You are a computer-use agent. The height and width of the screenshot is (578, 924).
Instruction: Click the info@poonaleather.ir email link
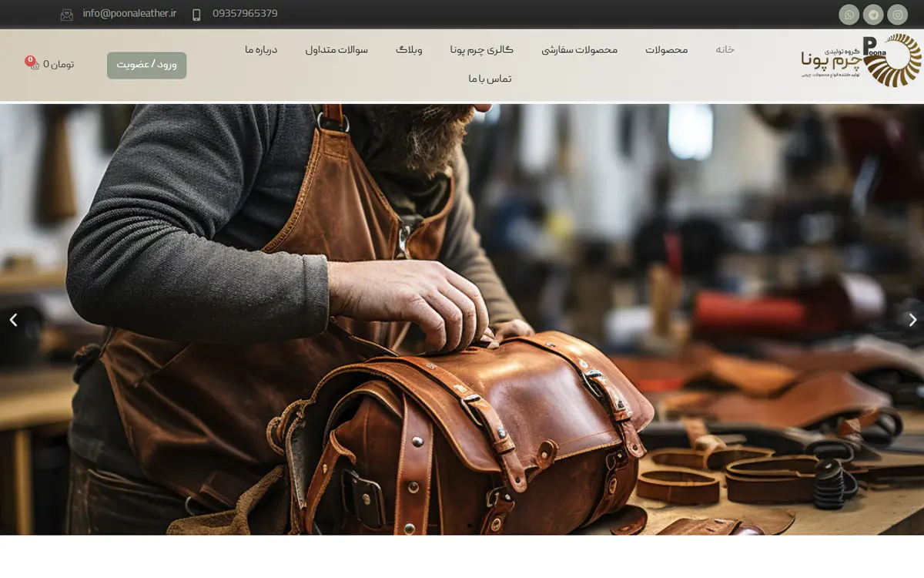(129, 14)
